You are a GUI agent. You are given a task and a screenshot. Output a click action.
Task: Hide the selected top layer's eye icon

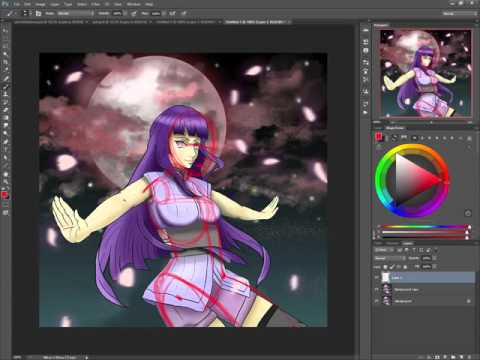click(376, 277)
